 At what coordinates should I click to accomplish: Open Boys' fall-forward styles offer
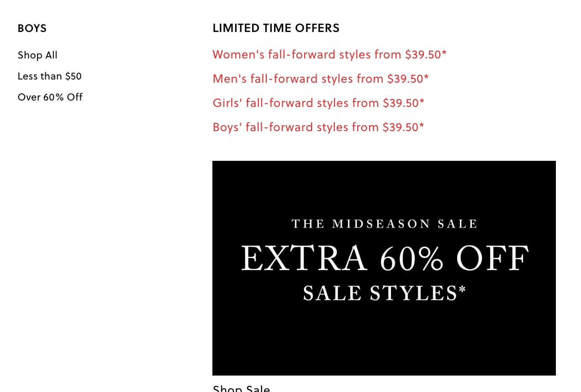tap(318, 127)
